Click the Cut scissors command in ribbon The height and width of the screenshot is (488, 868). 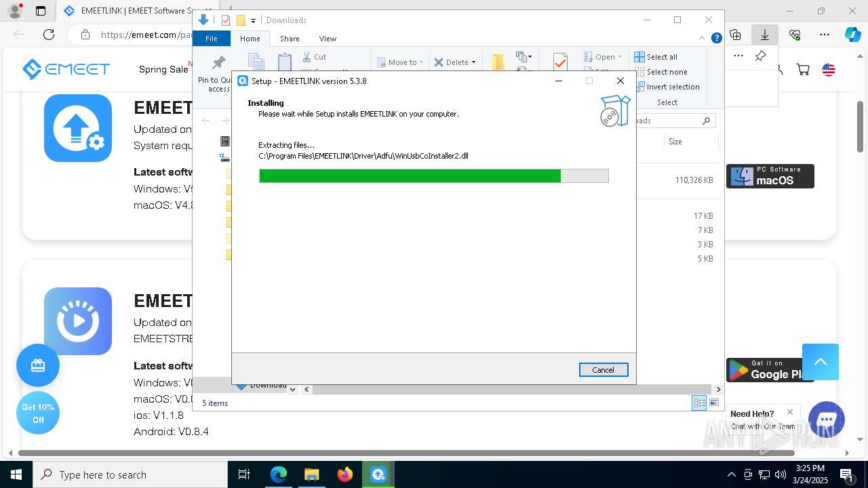tap(314, 57)
